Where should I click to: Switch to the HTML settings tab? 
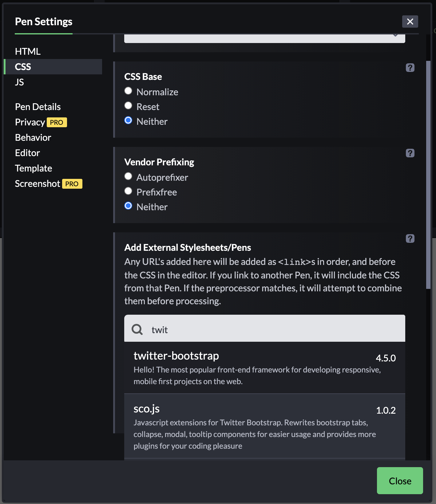[x=28, y=51]
